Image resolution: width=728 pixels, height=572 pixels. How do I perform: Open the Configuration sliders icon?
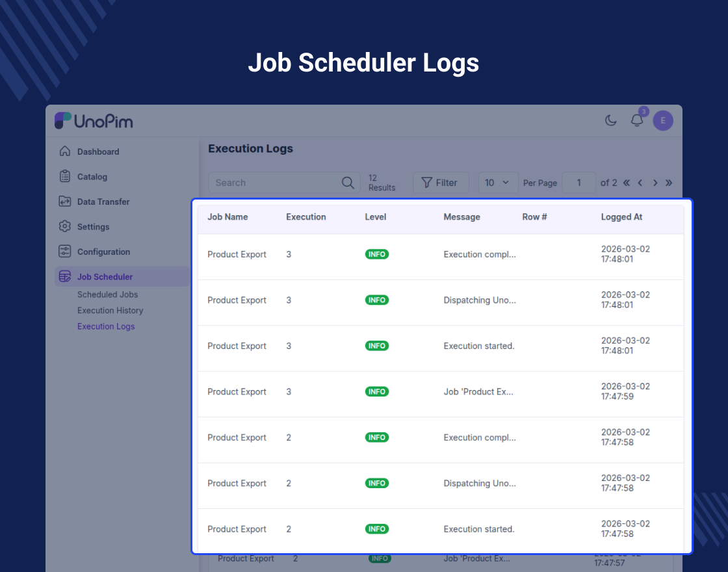64,252
